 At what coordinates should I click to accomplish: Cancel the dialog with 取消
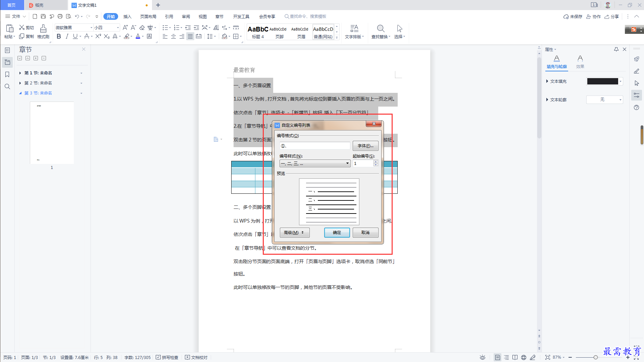365,233
